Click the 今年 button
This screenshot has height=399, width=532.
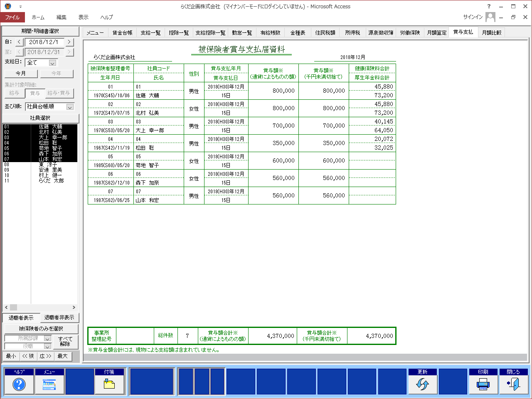click(x=56, y=74)
